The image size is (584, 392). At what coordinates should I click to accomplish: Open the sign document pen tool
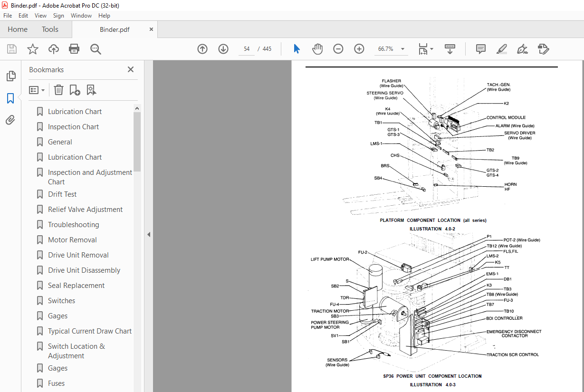point(522,49)
